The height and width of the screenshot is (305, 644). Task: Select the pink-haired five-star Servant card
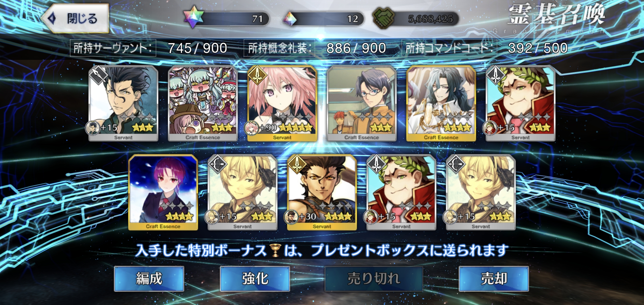(x=282, y=103)
